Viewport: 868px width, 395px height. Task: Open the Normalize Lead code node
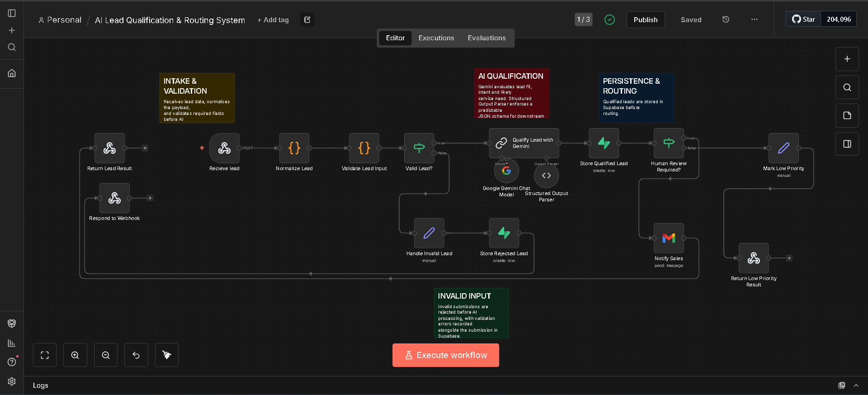coord(294,148)
